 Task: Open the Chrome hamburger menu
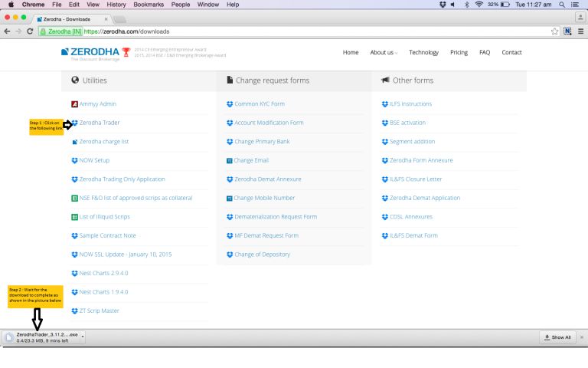tap(580, 31)
